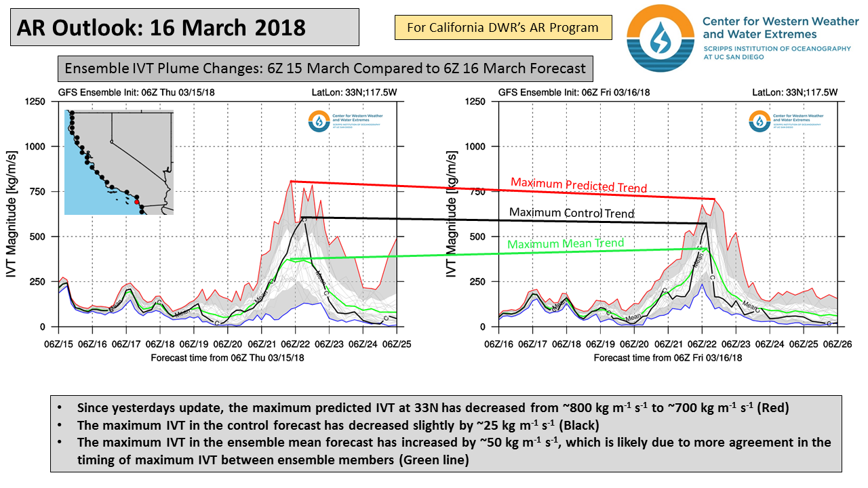Click left chart header 'GFS Ensemble Init: 06Z Thu 03/15/18'
868x488 pixels.
tap(125, 92)
